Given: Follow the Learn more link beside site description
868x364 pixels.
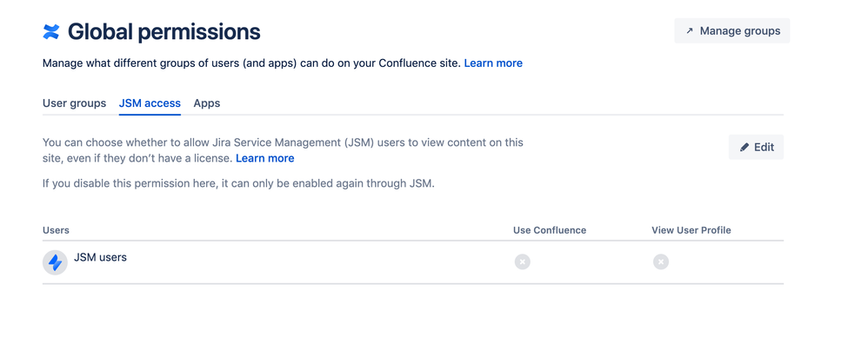Looking at the screenshot, I should click(x=493, y=63).
